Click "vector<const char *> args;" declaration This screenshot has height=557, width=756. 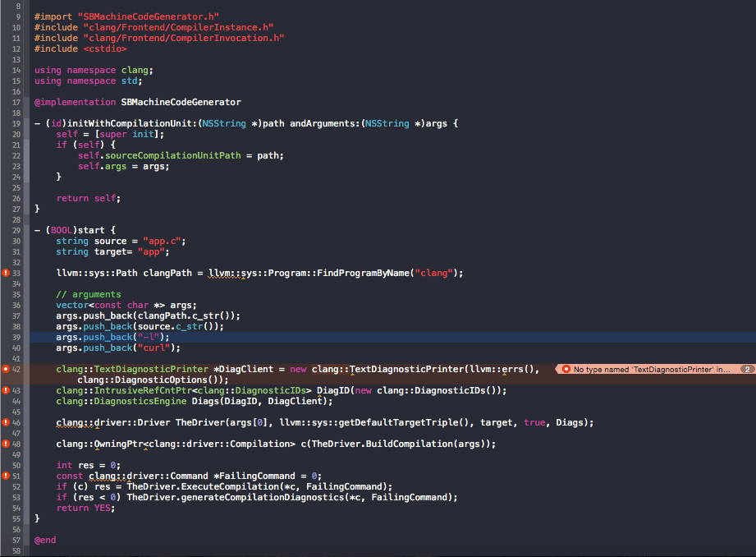coord(126,305)
